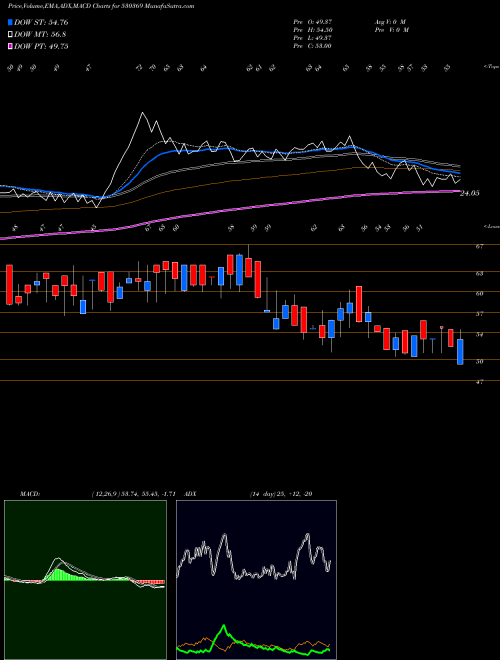Click the 67 price axis label

point(479,247)
